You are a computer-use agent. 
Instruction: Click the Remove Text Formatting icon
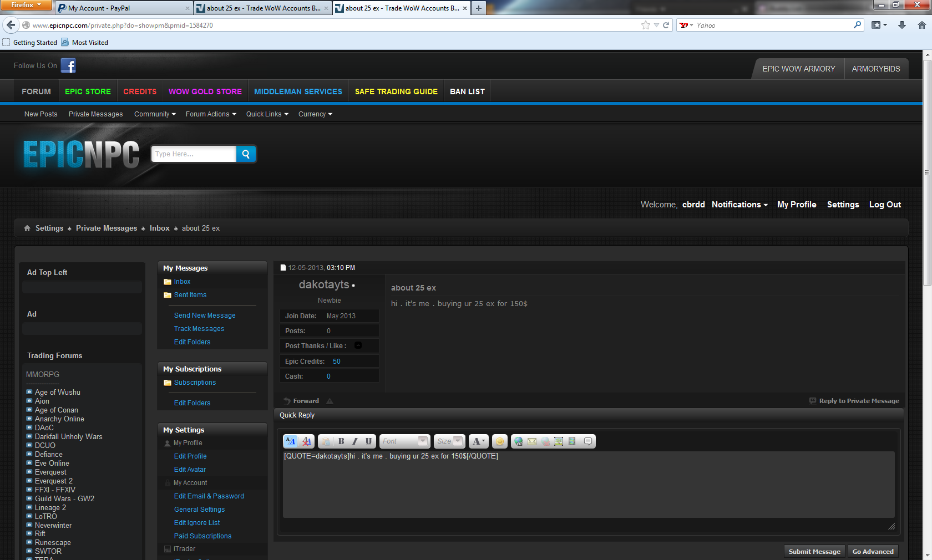(306, 441)
